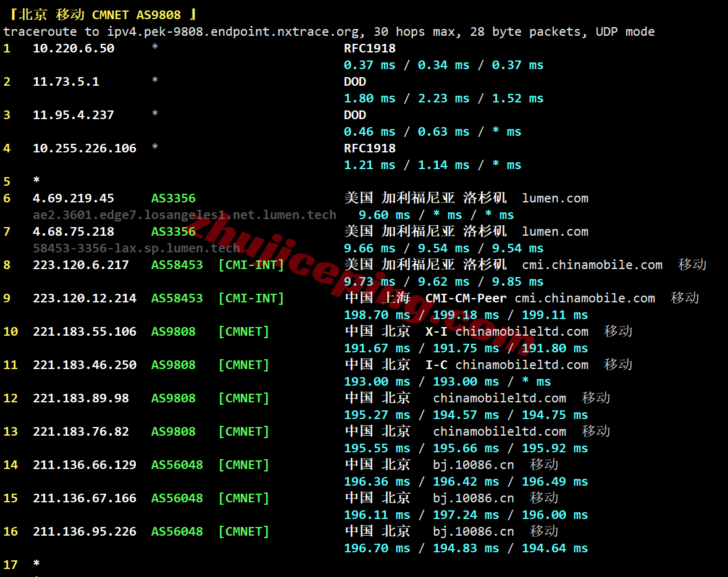
Task: Click cmi.chinamobile.com on hop 8
Action: [x=592, y=265]
